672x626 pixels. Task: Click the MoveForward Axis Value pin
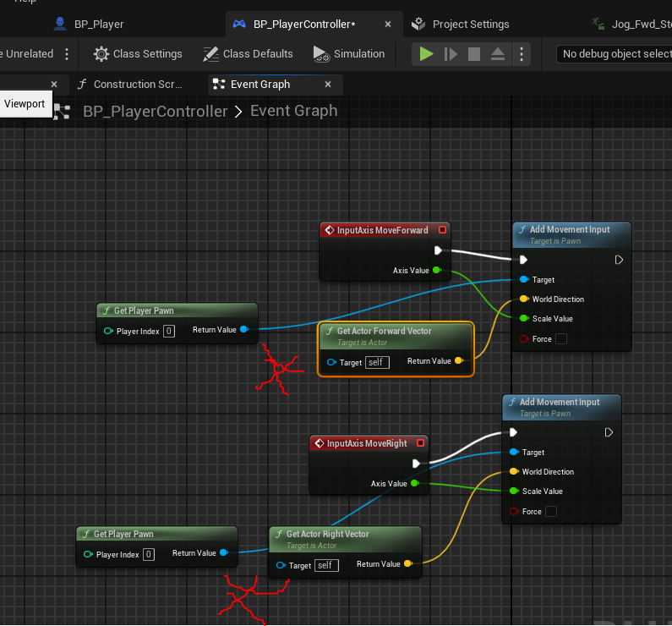pos(437,270)
